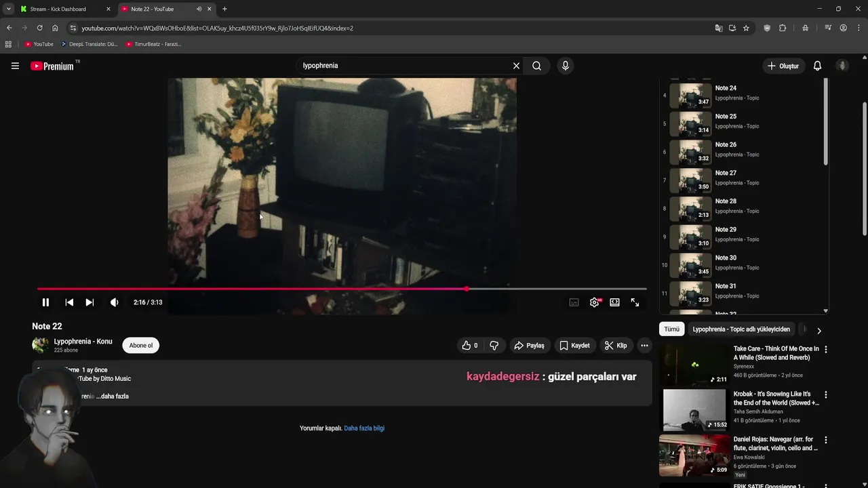Mute the Note 22 tab audio
Screen dimensions: 868x488
pyautogui.click(x=199, y=9)
